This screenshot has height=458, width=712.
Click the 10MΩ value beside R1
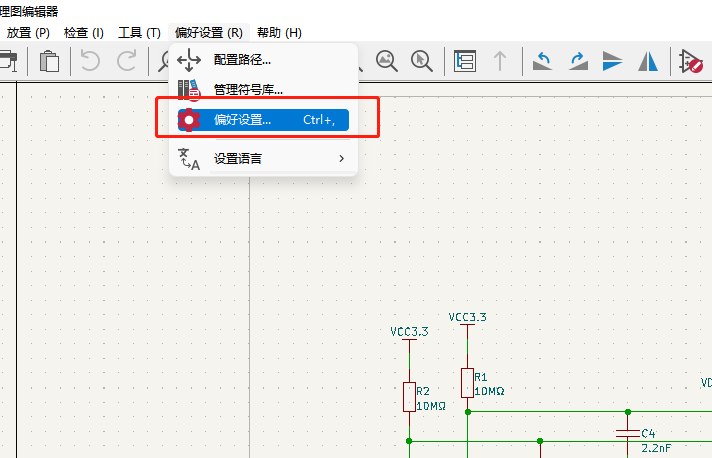490,391
